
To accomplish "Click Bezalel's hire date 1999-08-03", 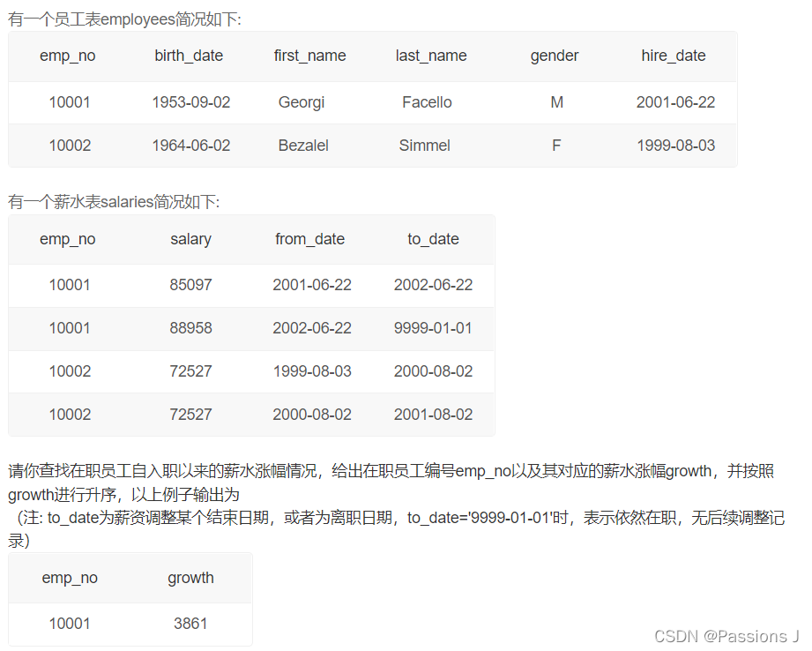I will click(675, 146).
